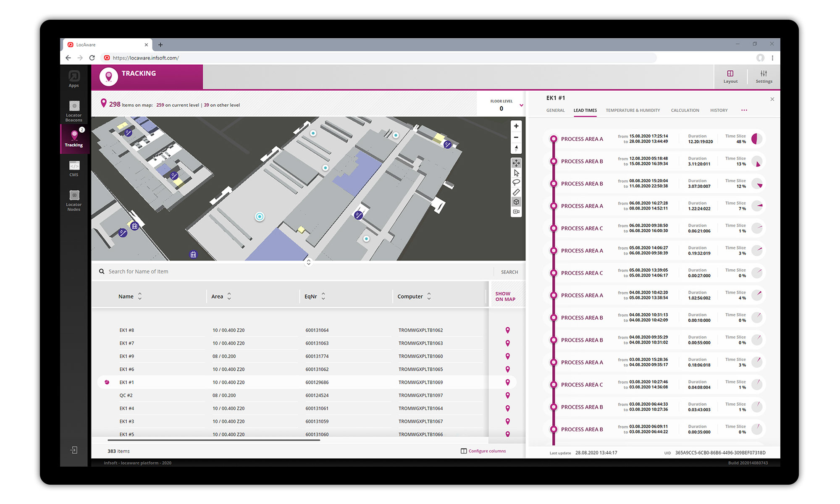Select the pointer tool in the map toolbar
This screenshot has height=504, width=840.
coord(516,173)
